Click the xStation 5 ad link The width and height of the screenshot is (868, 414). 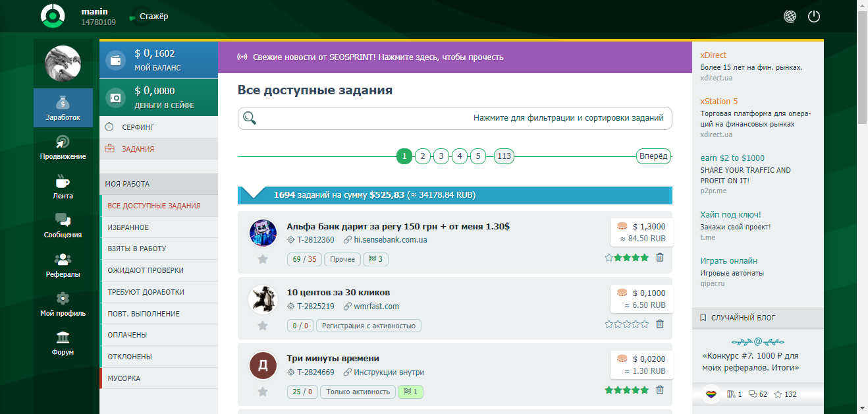coord(719,102)
